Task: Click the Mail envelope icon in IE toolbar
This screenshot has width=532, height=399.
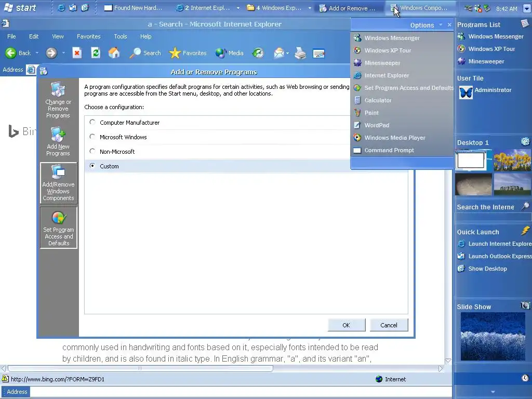Action: 278,53
